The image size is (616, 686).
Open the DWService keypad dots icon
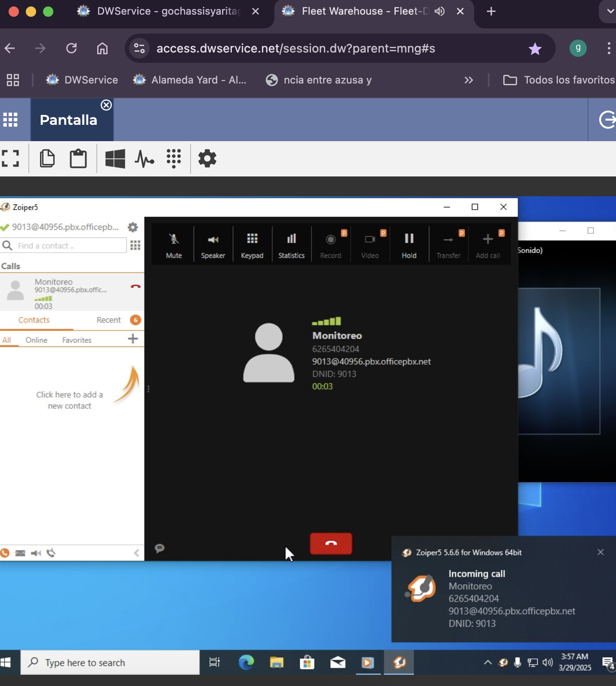tap(173, 158)
